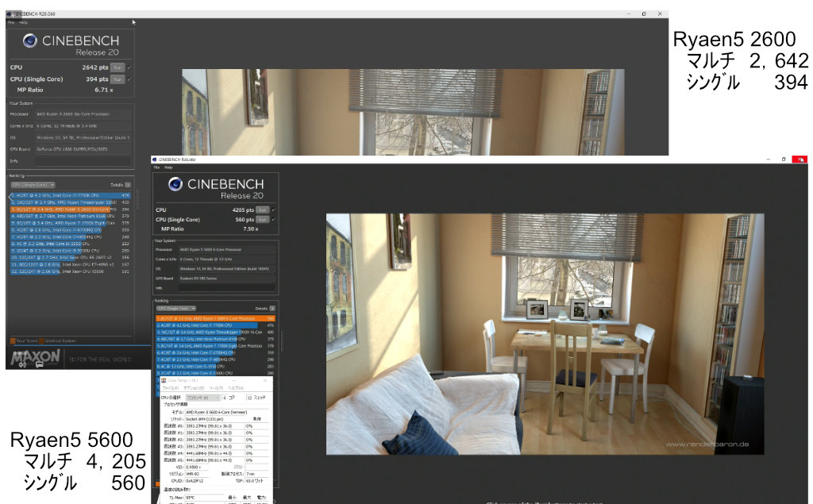Click the orange Your Score color swatch in the legend
This screenshot has width=813, height=504.
tap(12, 340)
